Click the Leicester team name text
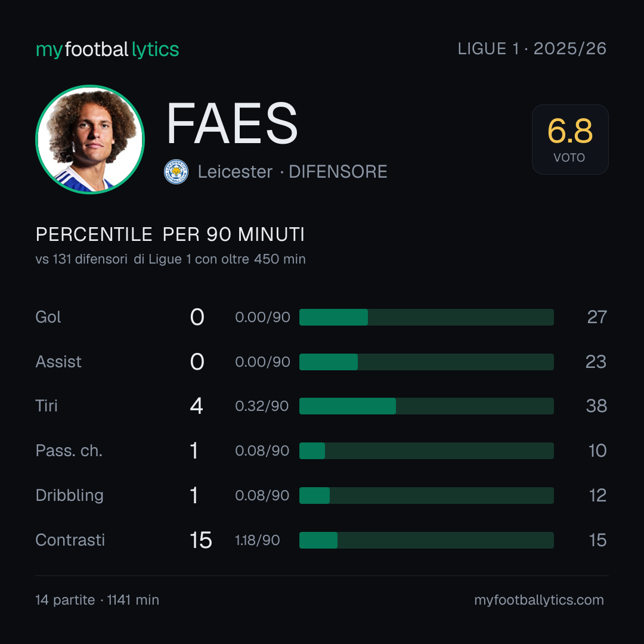644x644 pixels. pyautogui.click(x=235, y=172)
